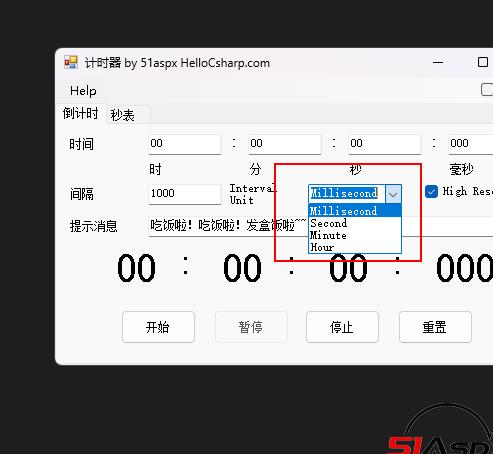Image resolution: width=493 pixels, height=454 pixels.
Task: Click the 开始 button
Action: coord(158,327)
